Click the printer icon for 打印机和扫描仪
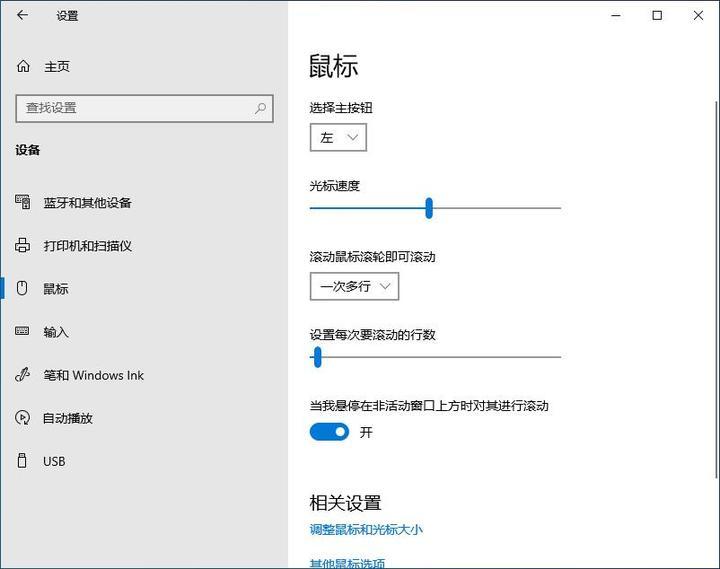720x569 pixels. (23, 245)
